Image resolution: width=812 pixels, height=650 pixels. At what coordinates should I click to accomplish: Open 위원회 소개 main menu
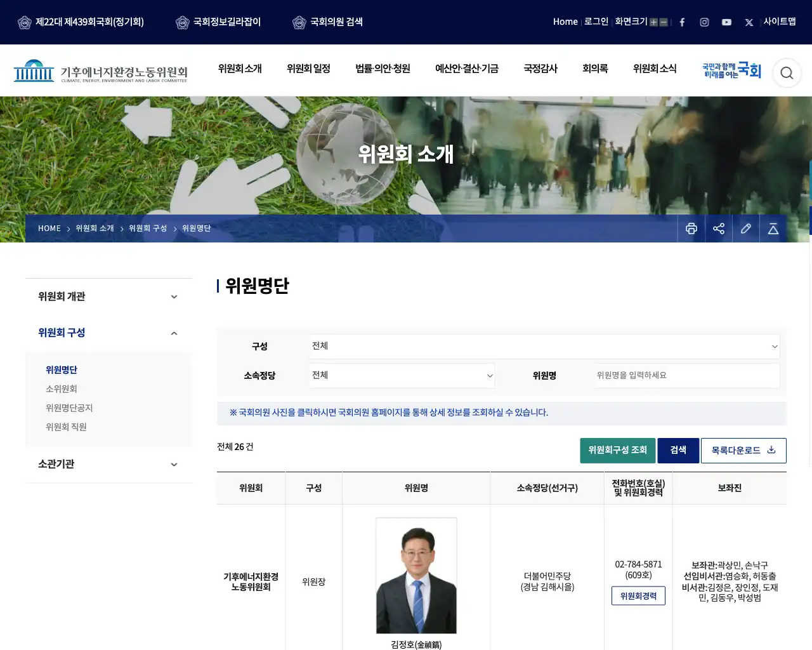coord(240,69)
